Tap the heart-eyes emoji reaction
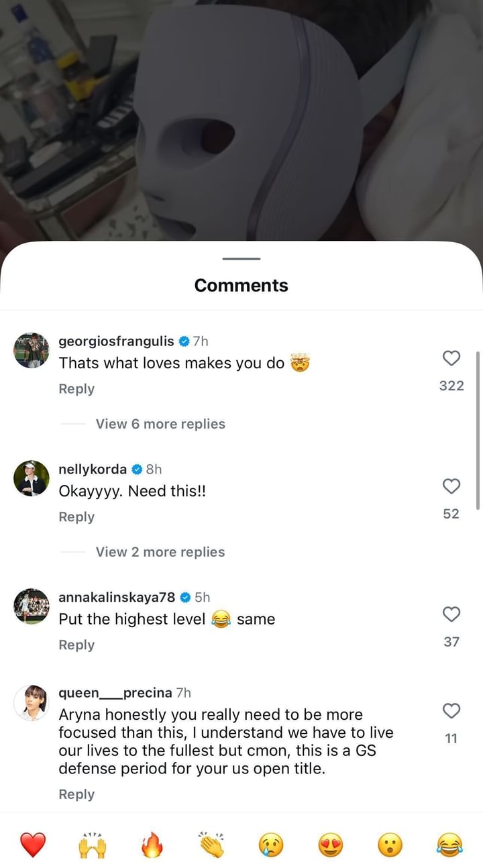 pos(331,845)
